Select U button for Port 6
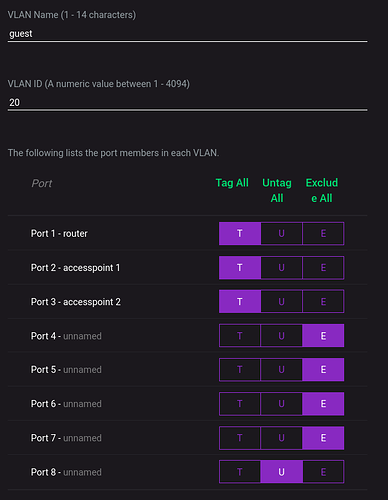Image resolution: width=388 pixels, height=500 pixels. (x=281, y=404)
